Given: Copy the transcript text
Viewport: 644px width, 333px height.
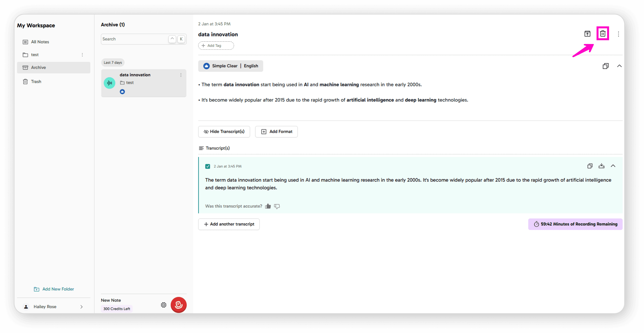Looking at the screenshot, I should pos(590,166).
